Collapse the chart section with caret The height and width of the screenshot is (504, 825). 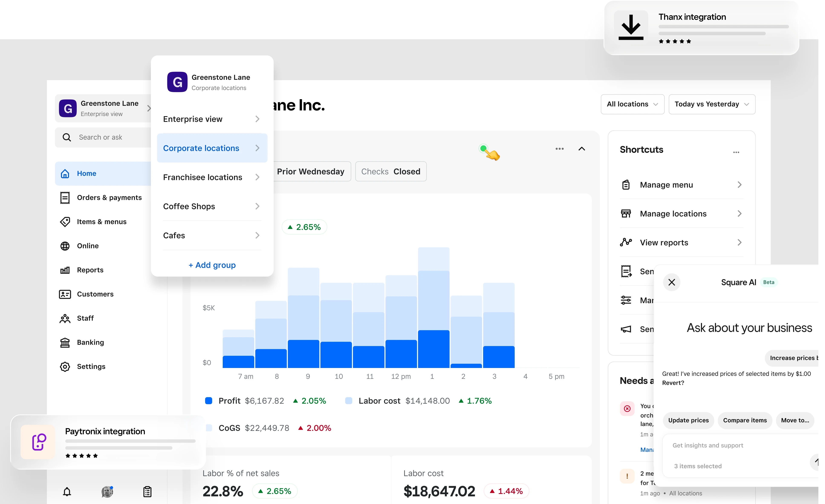tap(582, 149)
